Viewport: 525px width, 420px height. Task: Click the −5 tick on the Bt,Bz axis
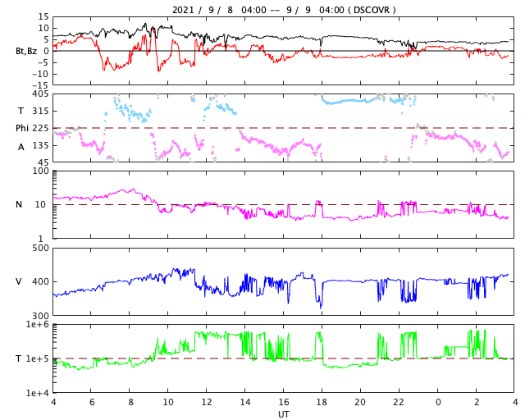click(x=43, y=62)
